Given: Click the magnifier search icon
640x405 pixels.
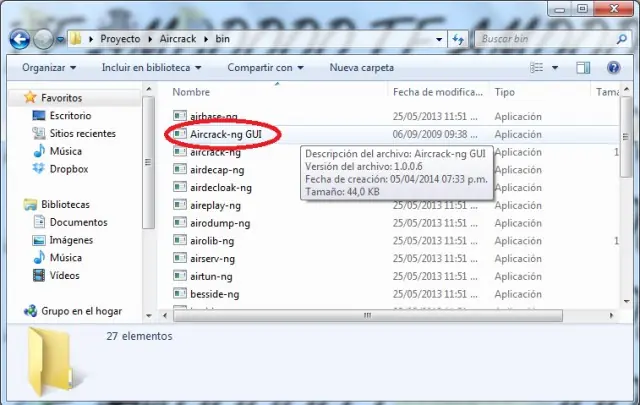Looking at the screenshot, I should (x=621, y=39).
